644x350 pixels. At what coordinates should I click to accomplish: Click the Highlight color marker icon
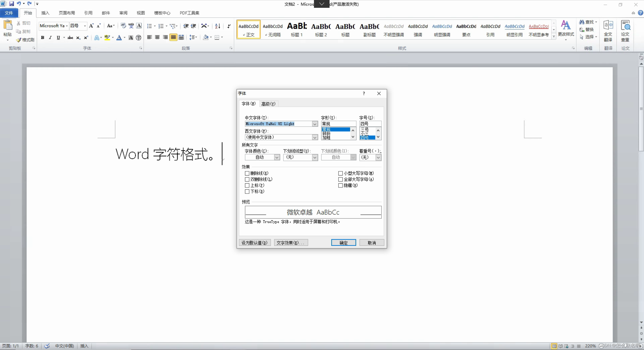tap(107, 38)
